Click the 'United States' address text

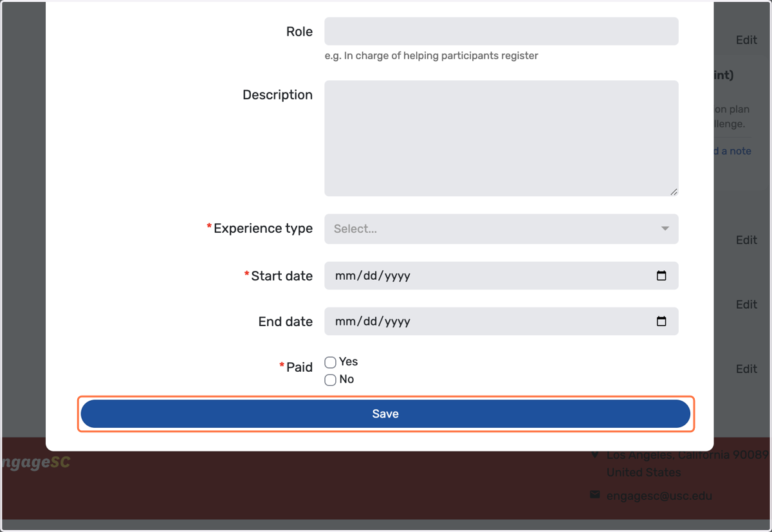coord(644,472)
